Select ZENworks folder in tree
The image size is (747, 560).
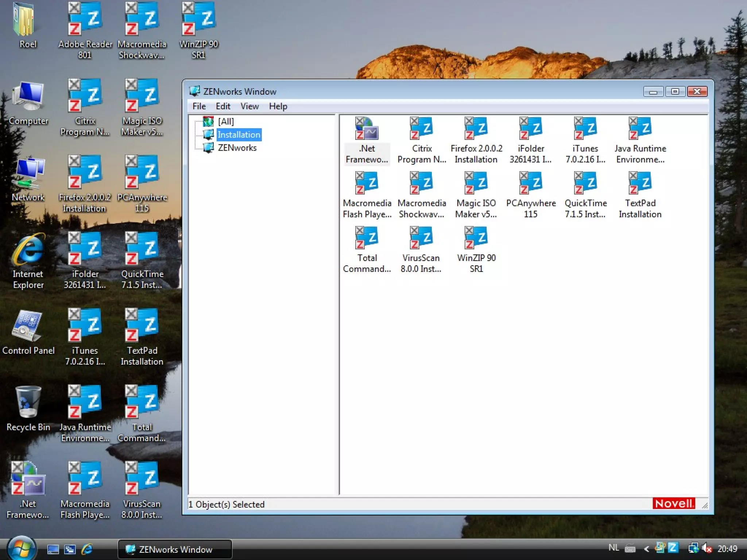[x=237, y=148]
